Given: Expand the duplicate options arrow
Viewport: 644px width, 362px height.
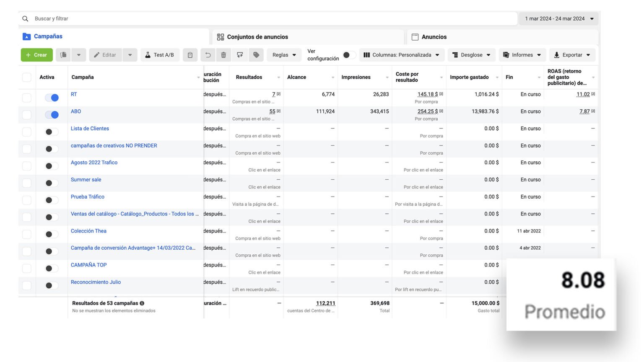Looking at the screenshot, I should tap(78, 55).
